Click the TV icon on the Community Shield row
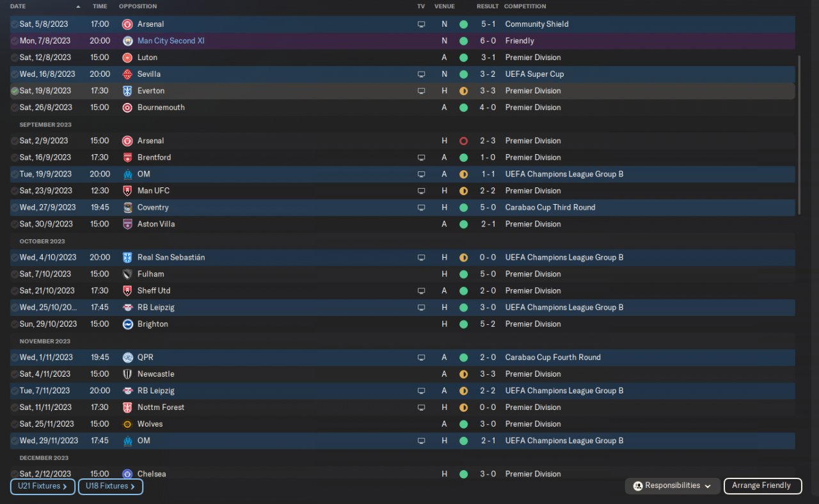This screenshot has height=504, width=819. pyautogui.click(x=421, y=24)
